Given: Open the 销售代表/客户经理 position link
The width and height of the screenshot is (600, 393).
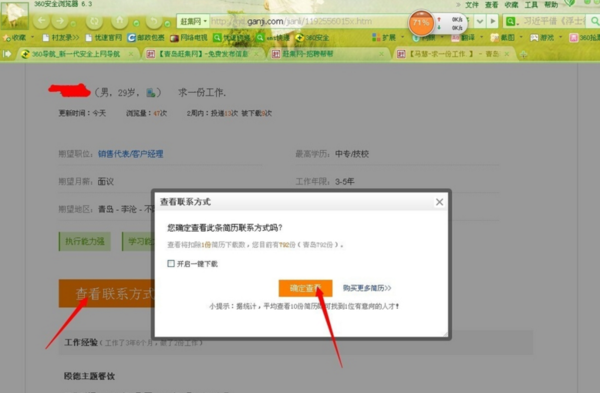Looking at the screenshot, I should [130, 154].
